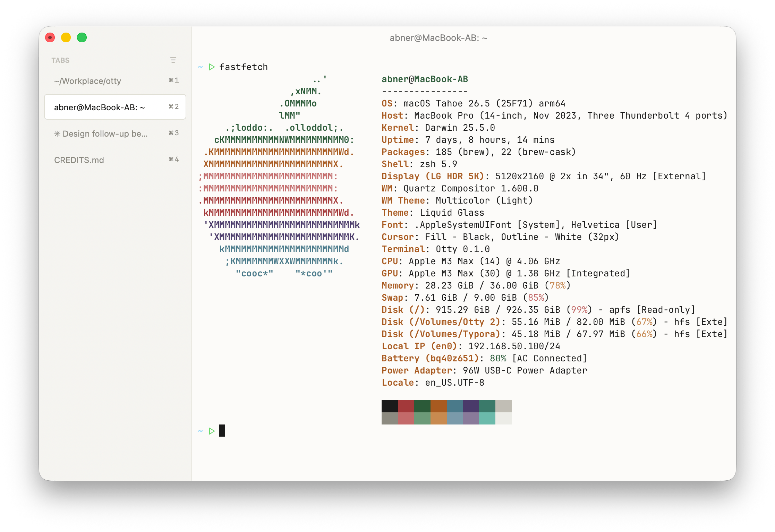Viewport: 775px width, 532px height.
Task: Click the black color swatch in palette
Action: [x=390, y=406]
